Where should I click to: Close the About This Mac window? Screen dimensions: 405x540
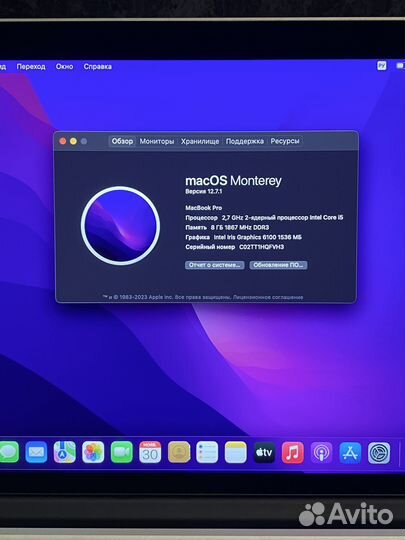point(63,141)
